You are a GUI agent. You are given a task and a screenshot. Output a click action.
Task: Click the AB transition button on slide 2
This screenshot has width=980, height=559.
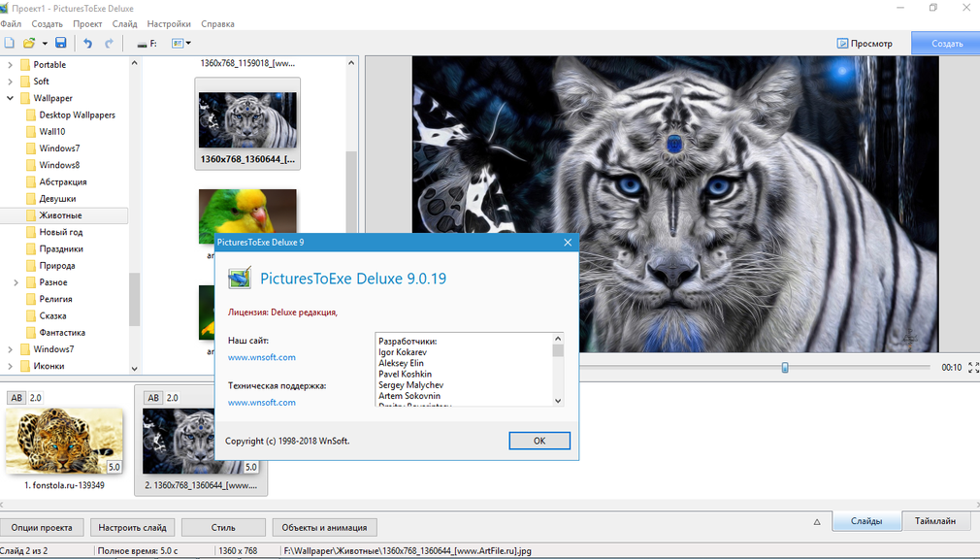(153, 398)
